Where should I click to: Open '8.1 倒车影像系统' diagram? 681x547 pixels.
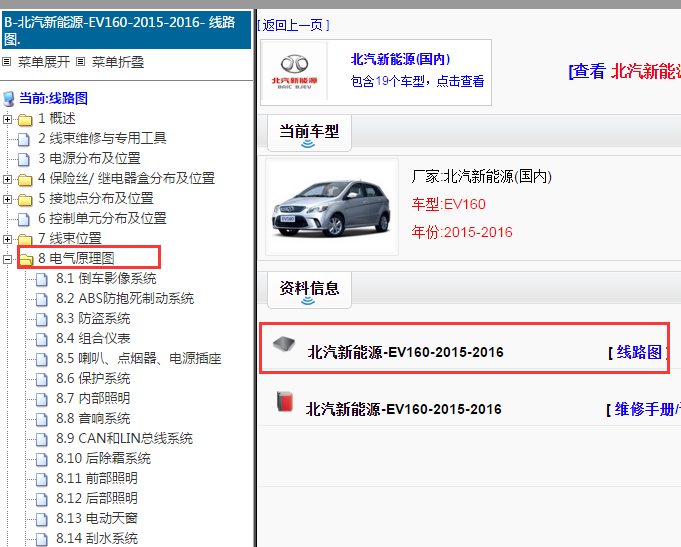106,278
